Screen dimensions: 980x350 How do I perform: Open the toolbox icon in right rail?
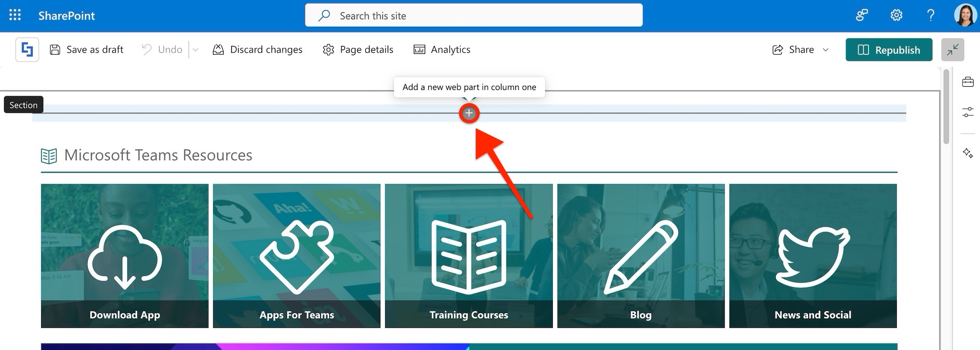(968, 82)
